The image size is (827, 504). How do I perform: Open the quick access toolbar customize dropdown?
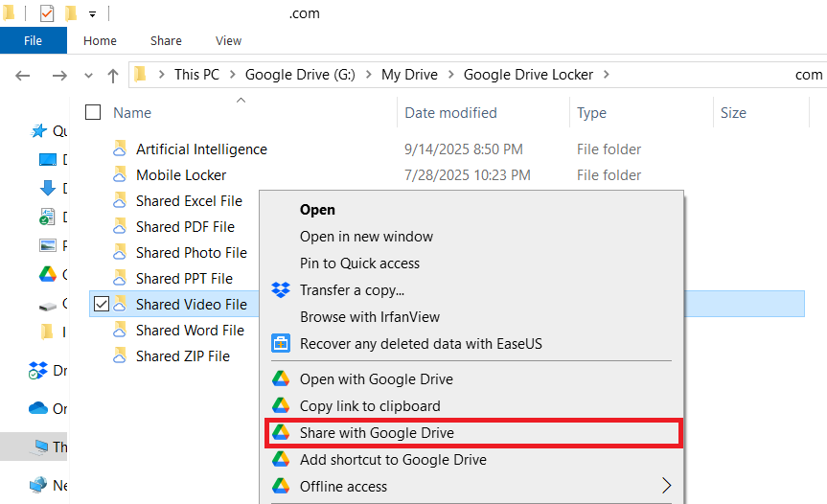(92, 14)
